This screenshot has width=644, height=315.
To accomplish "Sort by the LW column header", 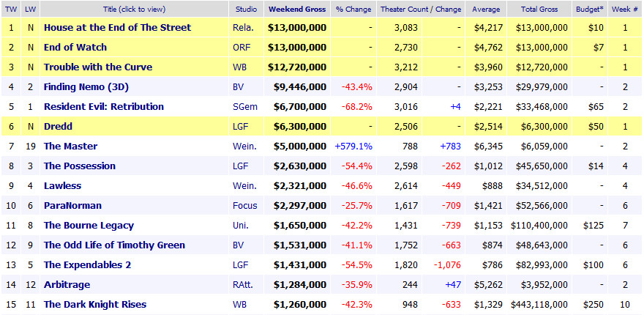I will 30,9.
